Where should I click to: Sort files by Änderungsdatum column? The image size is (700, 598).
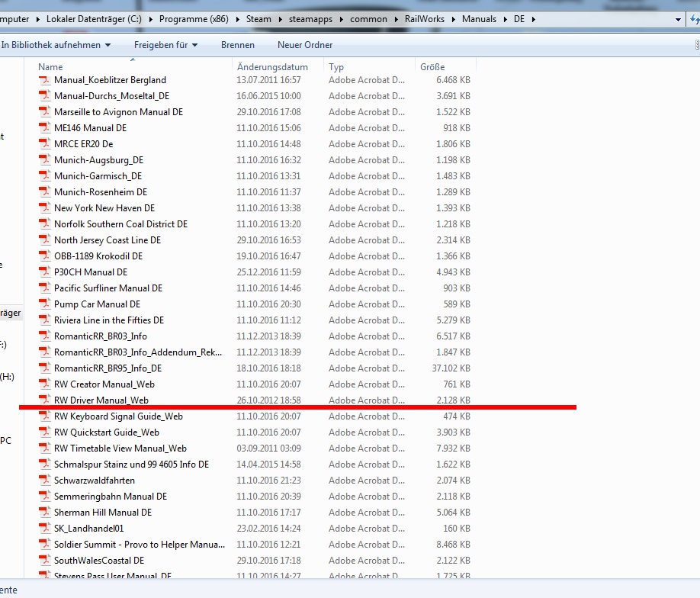click(x=272, y=67)
